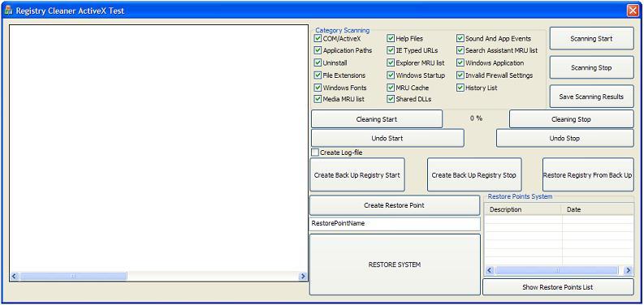644x305 pixels.
Task: Click right arrow of main list scrollbar
Action: (303, 277)
